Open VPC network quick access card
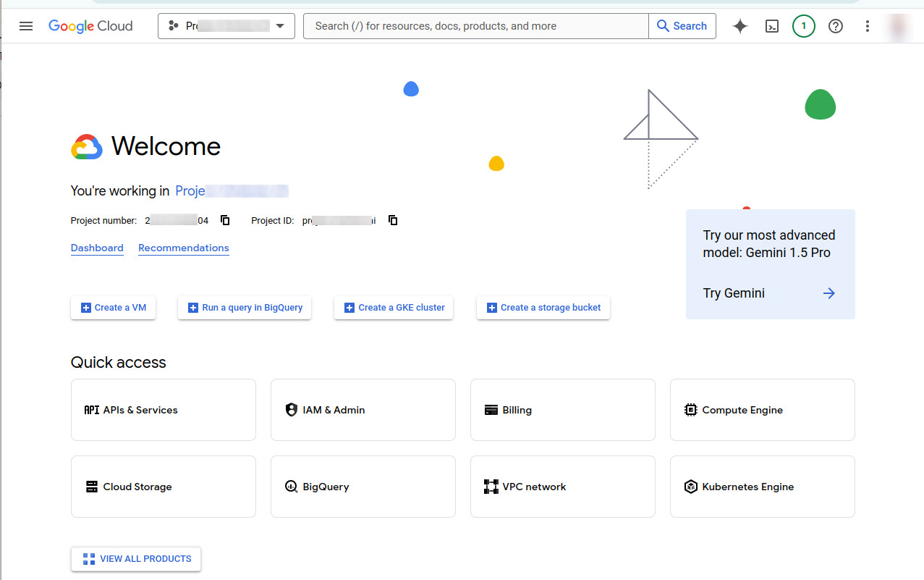 point(563,487)
